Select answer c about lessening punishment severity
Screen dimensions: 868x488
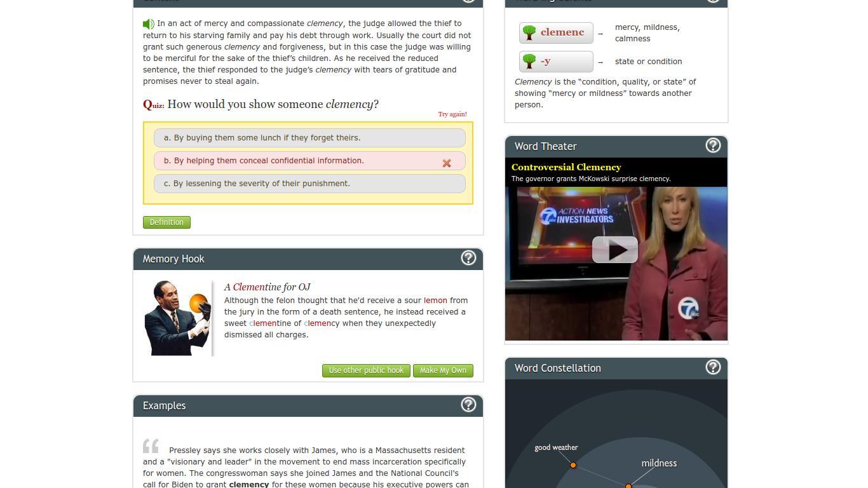pyautogui.click(x=309, y=184)
